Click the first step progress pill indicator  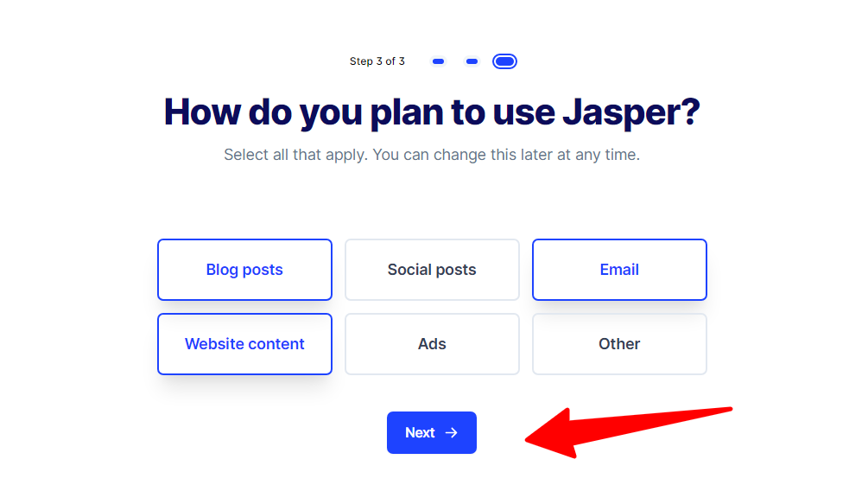tap(438, 61)
